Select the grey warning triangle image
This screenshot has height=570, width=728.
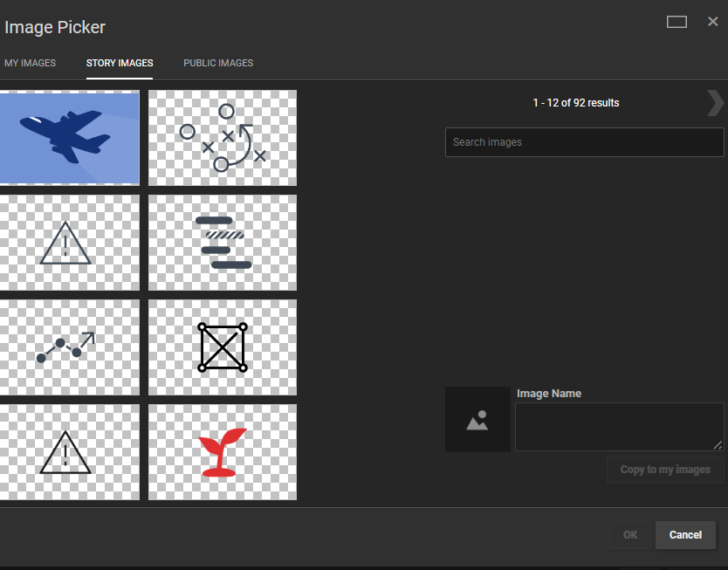point(69,243)
